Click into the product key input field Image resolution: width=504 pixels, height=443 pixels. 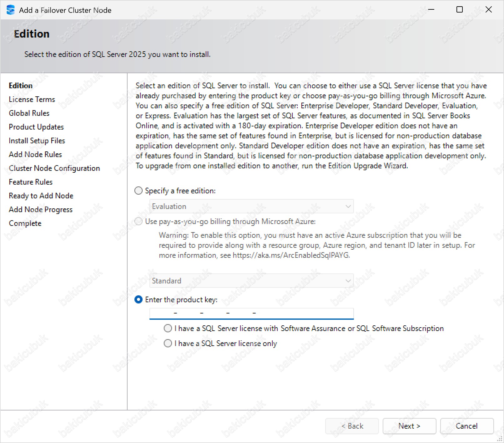pos(251,313)
